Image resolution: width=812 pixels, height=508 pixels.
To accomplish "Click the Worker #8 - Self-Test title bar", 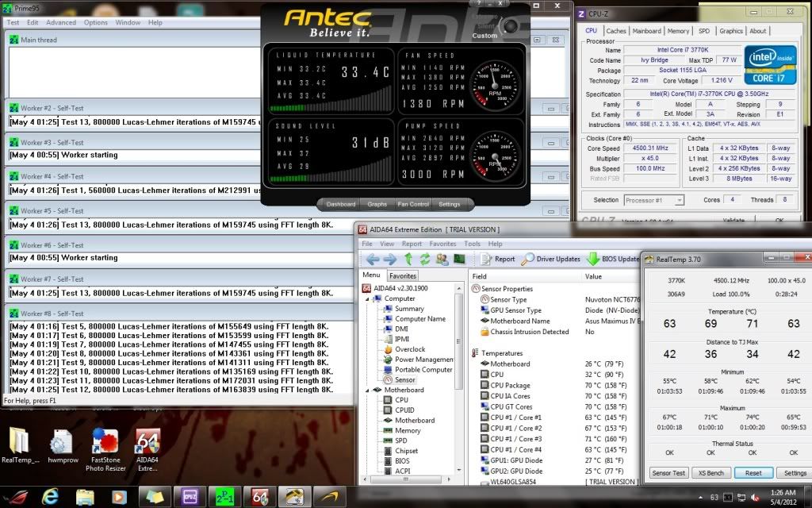I will [x=178, y=314].
